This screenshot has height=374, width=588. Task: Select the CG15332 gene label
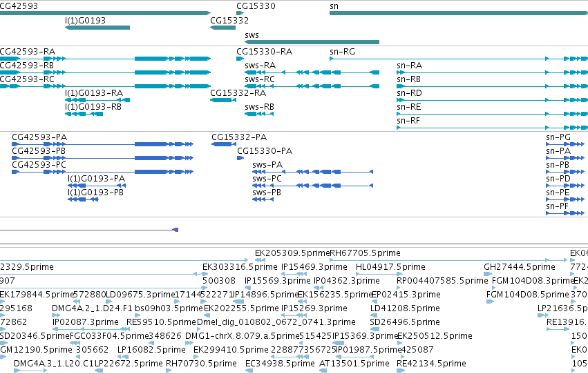coord(229,21)
